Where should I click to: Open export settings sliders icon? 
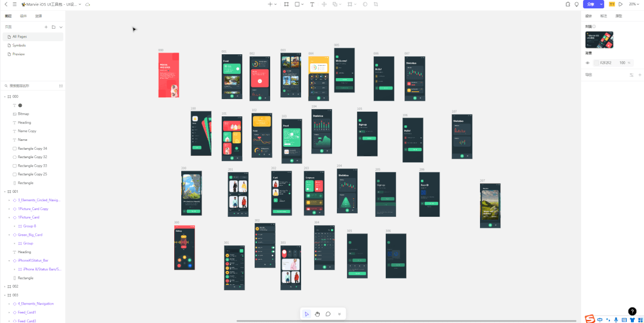point(632,75)
